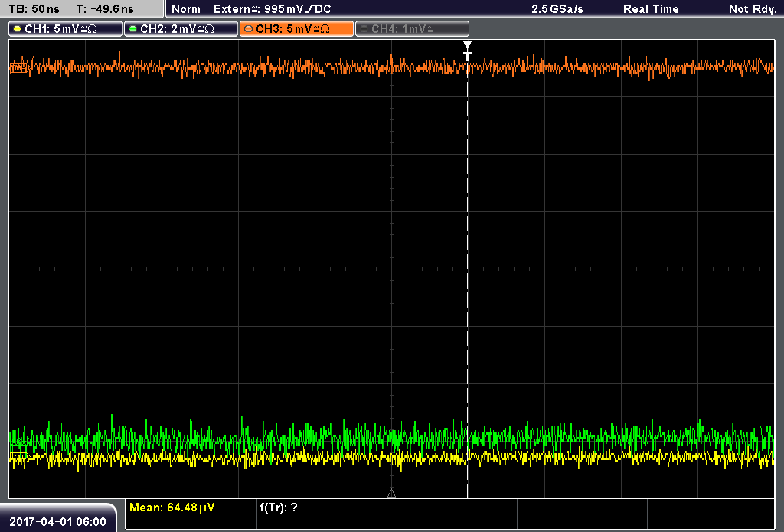Click the green CH2 ground level marker
Image resolution: width=784 pixels, height=532 pixels.
click(x=19, y=440)
